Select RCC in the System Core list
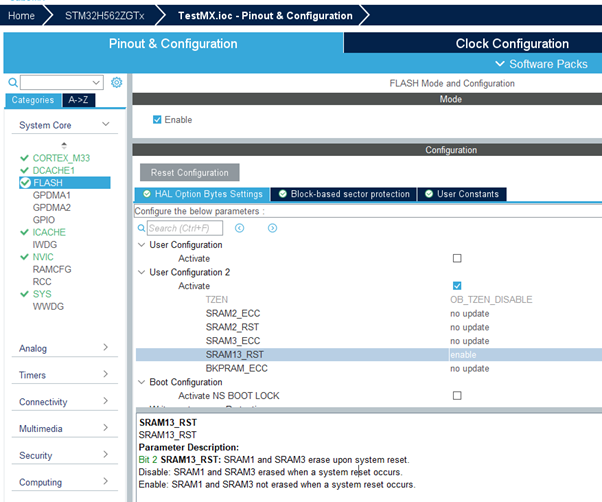This screenshot has height=502, width=602. pos(42,282)
